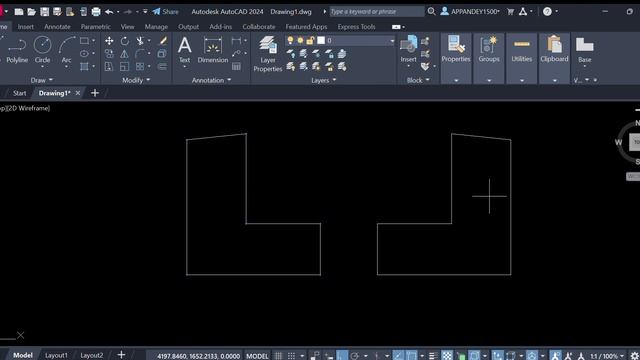Select the Polyline tool

pos(17,50)
